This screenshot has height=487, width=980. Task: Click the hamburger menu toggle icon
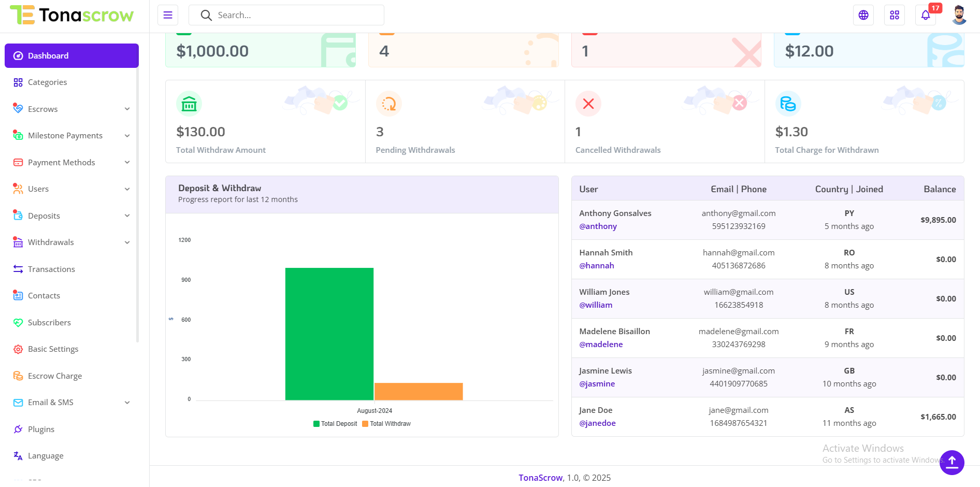168,15
